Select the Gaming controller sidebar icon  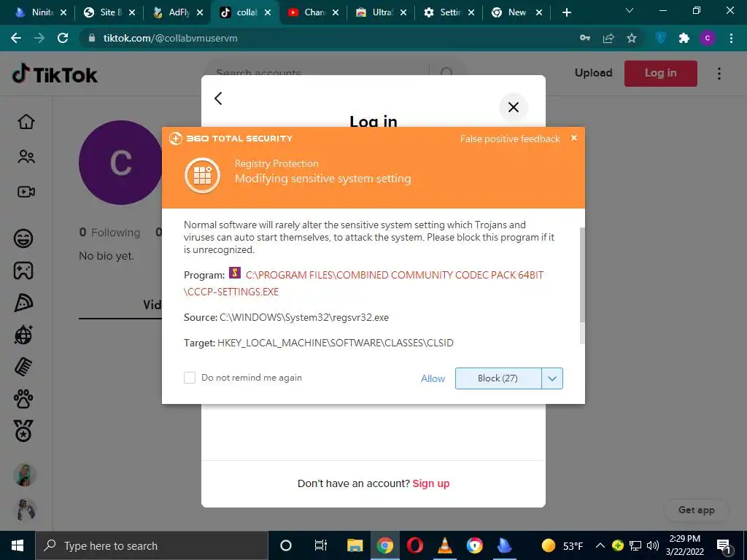23,271
